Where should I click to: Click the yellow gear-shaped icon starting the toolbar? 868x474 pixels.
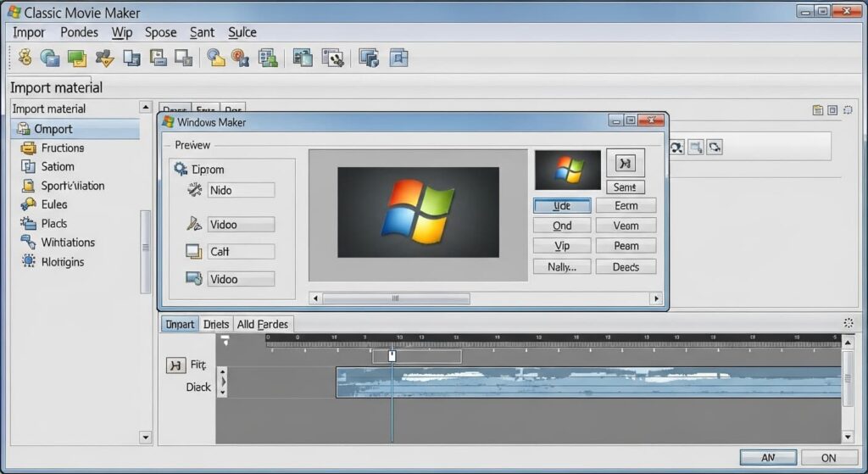click(x=25, y=58)
